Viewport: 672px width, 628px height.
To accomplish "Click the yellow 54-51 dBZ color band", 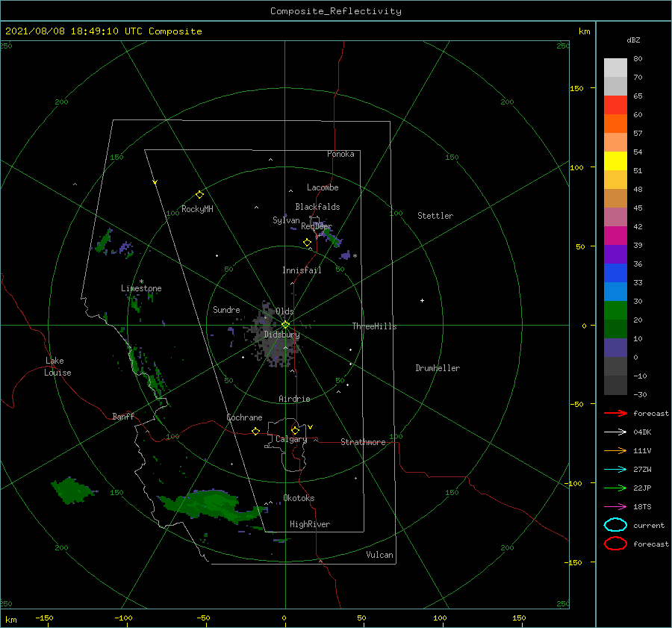I will tap(615, 161).
